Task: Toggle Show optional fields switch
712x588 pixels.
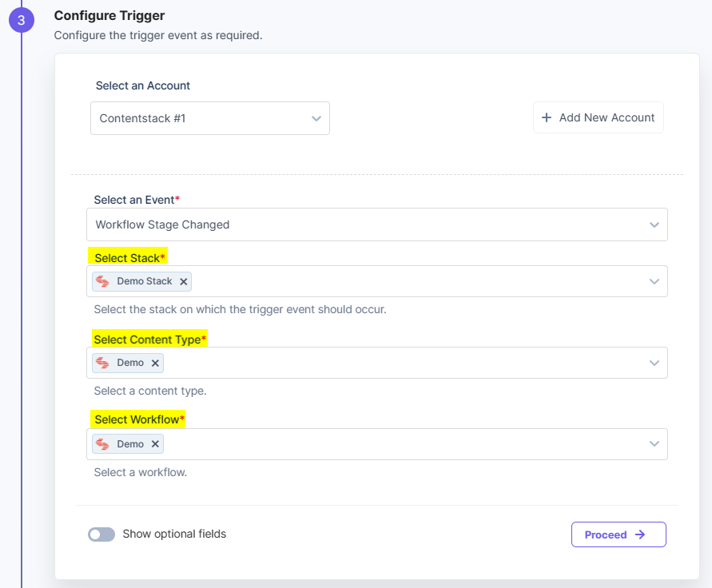Action: tap(101, 534)
